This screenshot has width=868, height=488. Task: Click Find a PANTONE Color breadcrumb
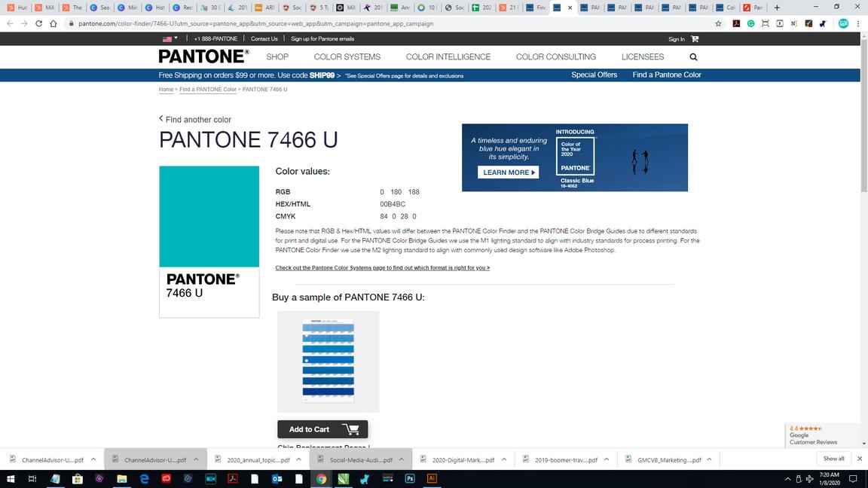(x=208, y=89)
